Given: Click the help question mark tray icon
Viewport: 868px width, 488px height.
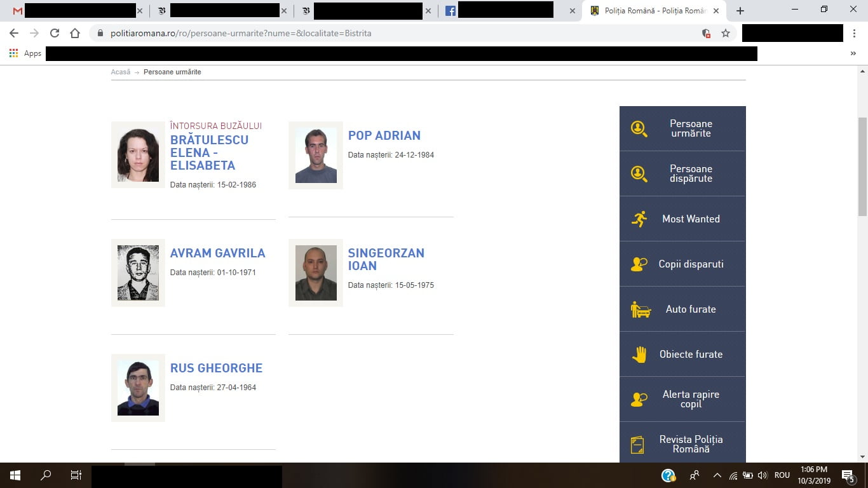Looking at the screenshot, I should (668, 475).
